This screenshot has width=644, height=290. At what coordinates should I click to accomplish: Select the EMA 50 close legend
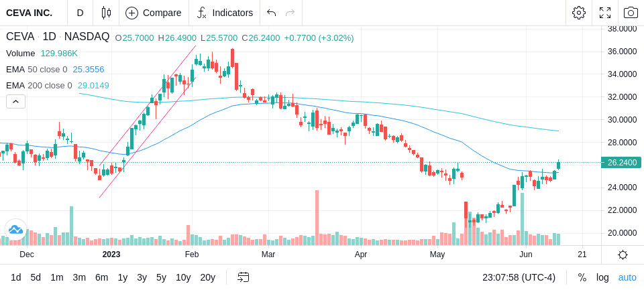[36, 70]
